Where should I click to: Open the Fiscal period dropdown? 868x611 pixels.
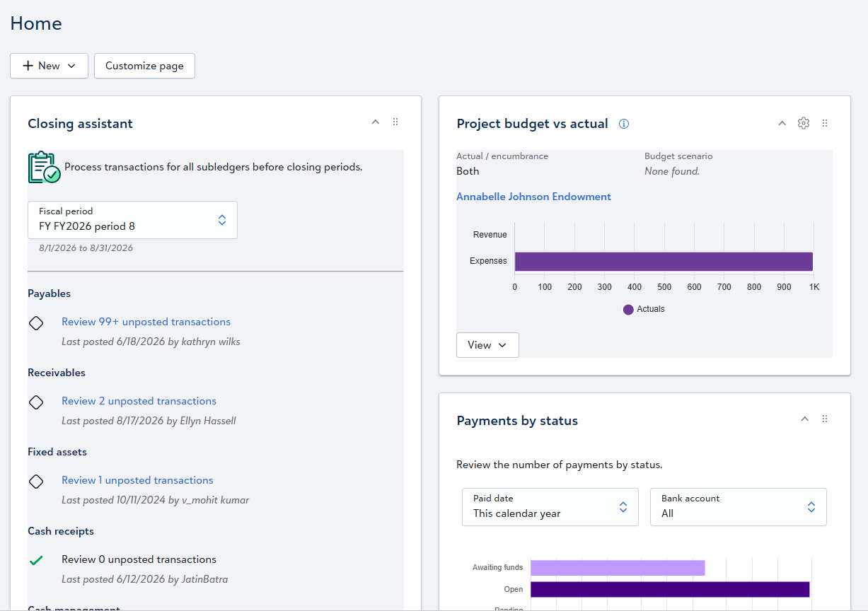point(132,220)
